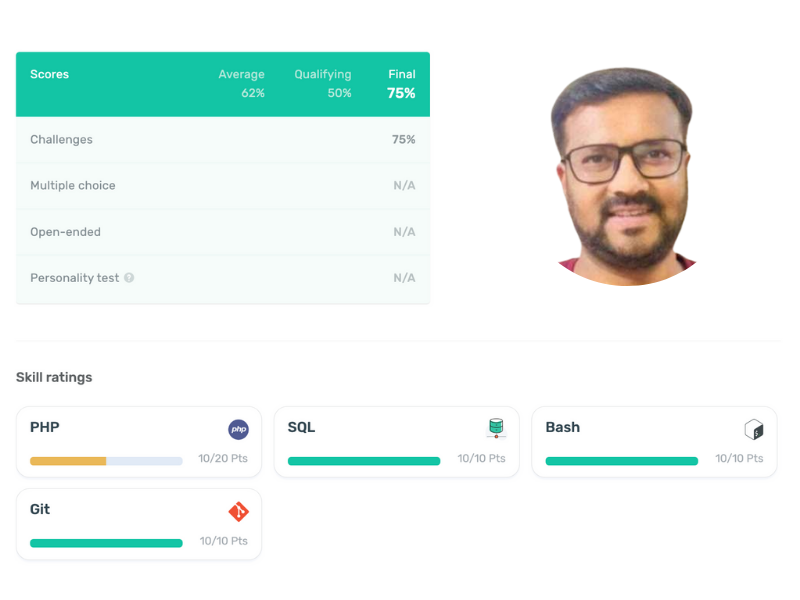Select the Multiple choice row
Screen dimensions: 800x600
[x=223, y=186]
